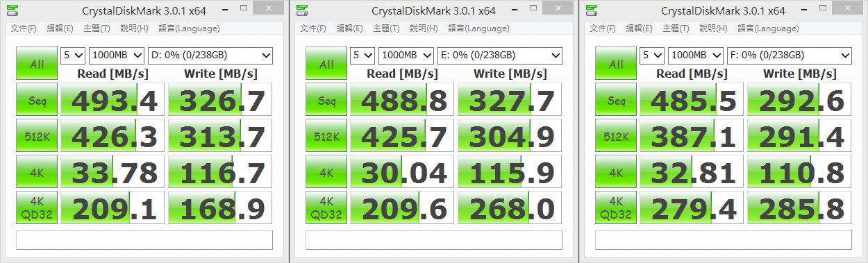This screenshot has height=263, width=868.
Task: Click the 512K write value 304.9
Action: [510, 136]
